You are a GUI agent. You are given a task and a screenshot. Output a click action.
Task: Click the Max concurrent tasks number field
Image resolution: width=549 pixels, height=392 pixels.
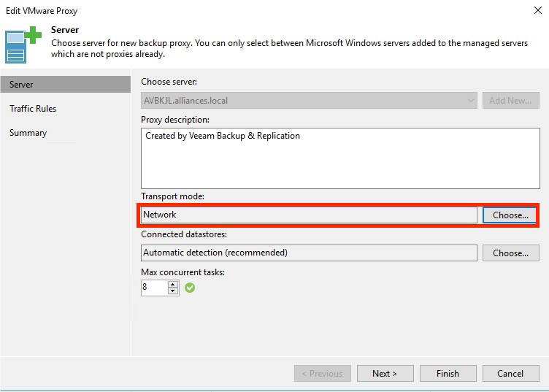click(x=154, y=288)
